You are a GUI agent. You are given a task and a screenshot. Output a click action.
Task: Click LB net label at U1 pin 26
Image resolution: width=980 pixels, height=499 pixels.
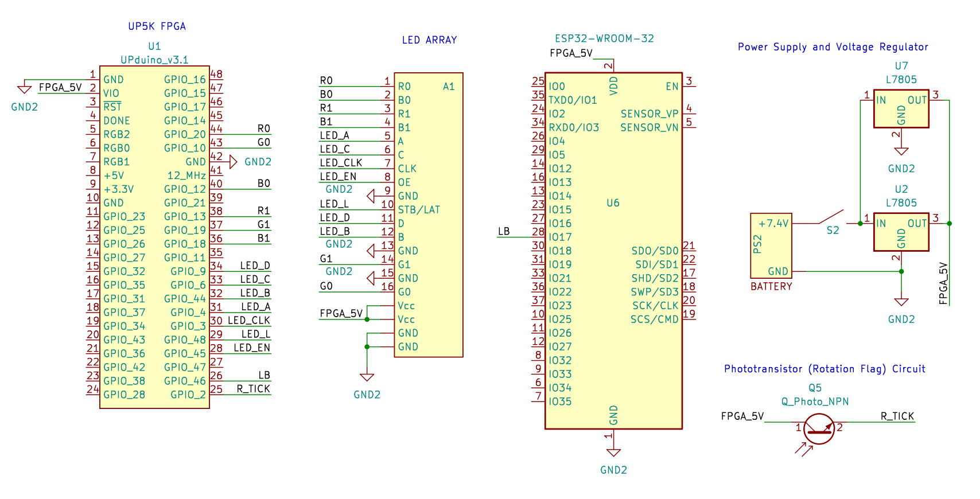coord(264,375)
